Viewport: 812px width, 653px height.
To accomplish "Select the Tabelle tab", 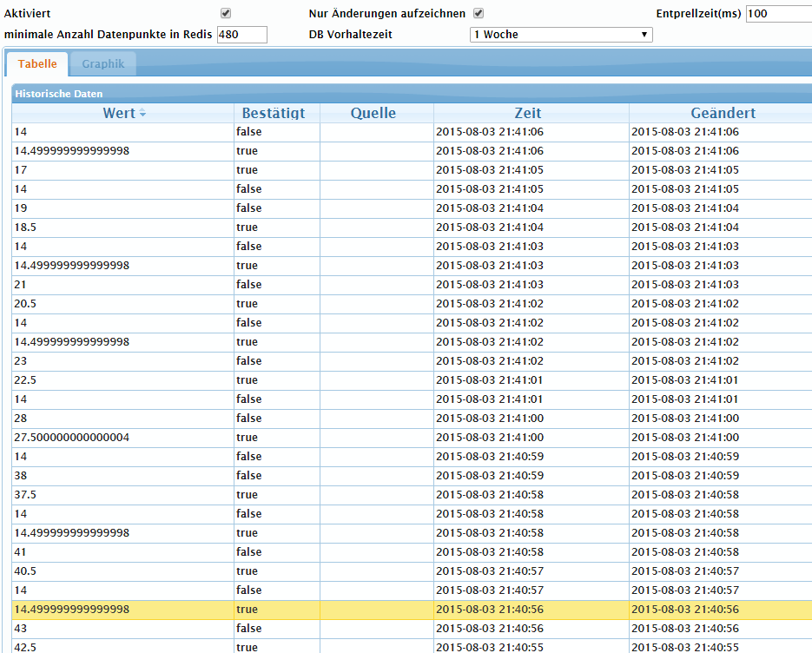I will 37,63.
